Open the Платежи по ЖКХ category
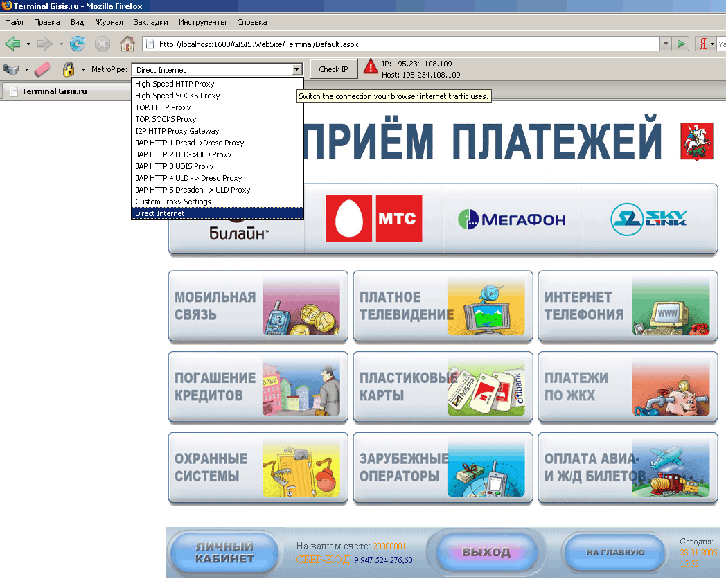 click(628, 387)
